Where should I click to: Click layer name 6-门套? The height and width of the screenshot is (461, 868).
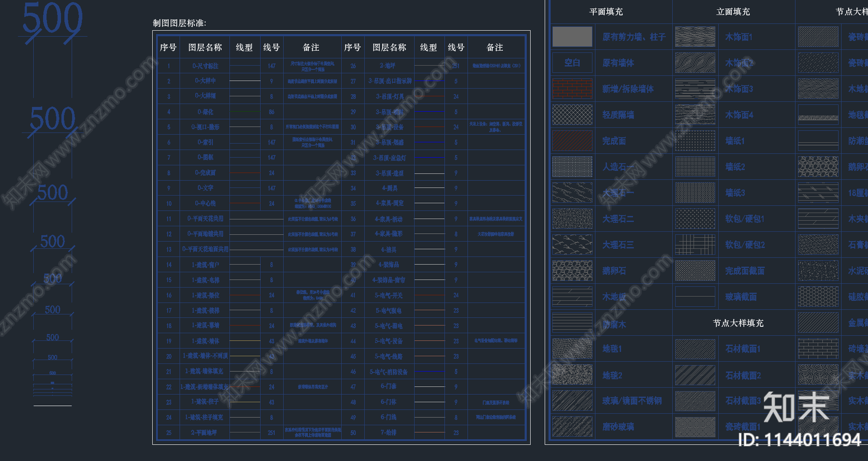[389, 387]
